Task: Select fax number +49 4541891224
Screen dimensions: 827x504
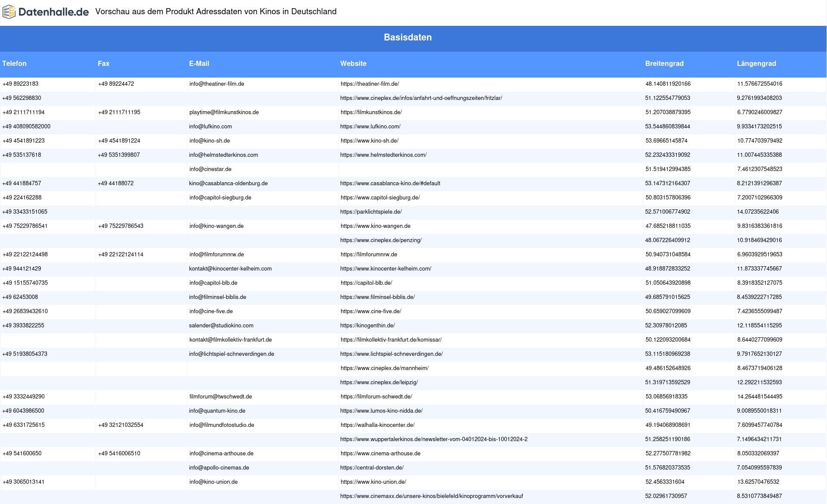Action: [x=119, y=141]
